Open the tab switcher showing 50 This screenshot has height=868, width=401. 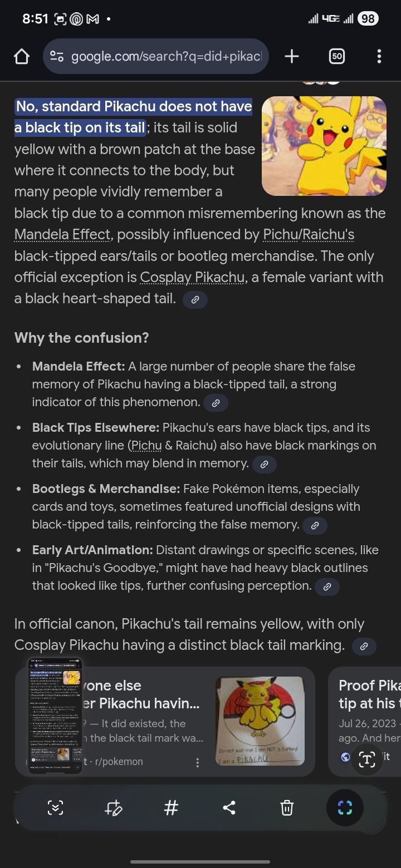(336, 56)
